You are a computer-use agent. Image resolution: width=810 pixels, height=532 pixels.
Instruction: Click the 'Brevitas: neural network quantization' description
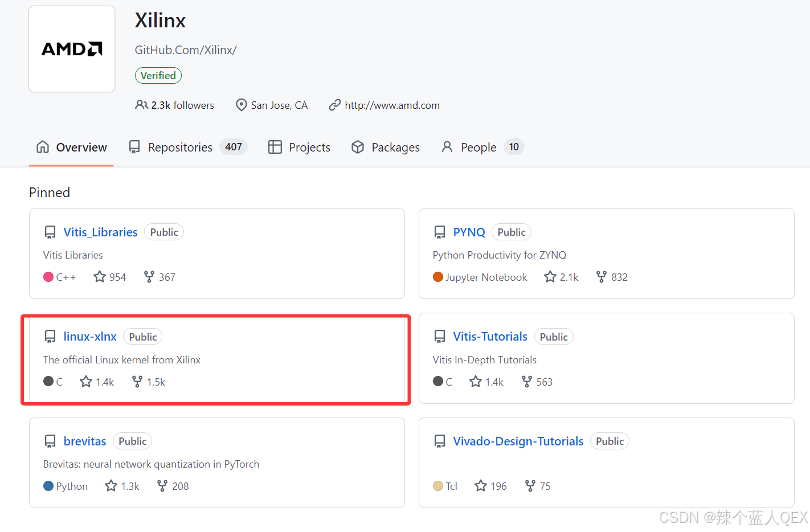point(151,464)
